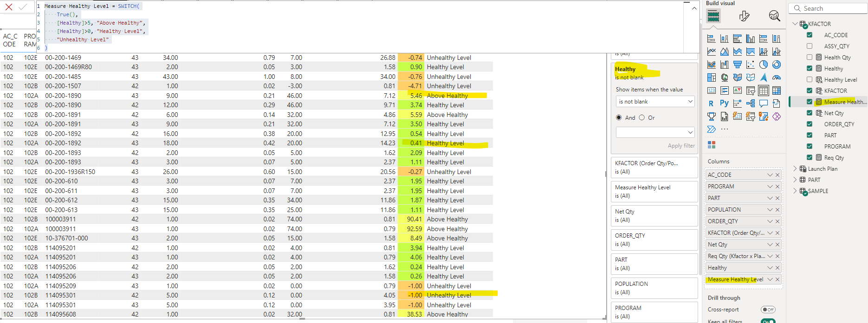Choose the Pie chart visual

point(763,65)
